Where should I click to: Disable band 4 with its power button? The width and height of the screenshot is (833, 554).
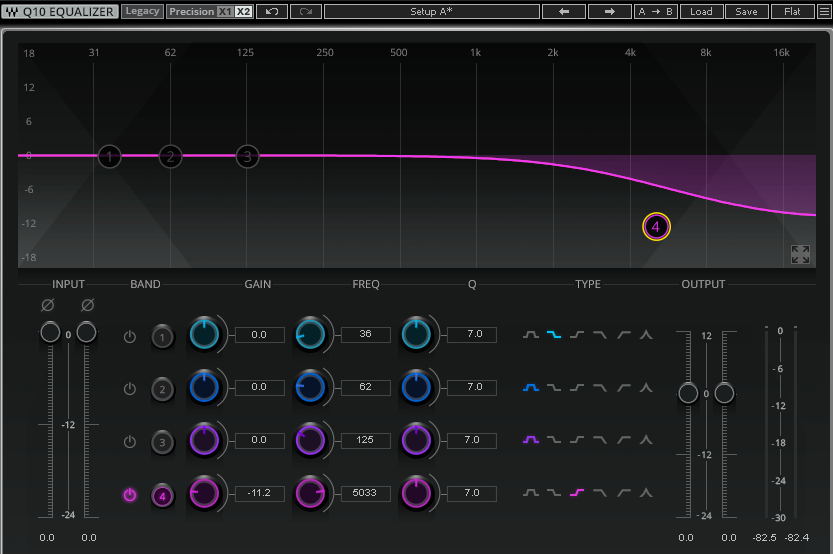[130, 495]
